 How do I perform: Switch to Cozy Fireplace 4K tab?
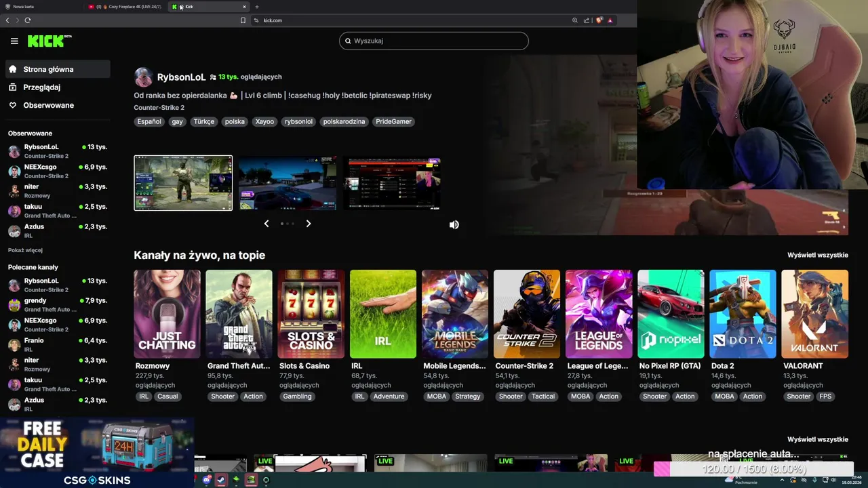pos(125,7)
